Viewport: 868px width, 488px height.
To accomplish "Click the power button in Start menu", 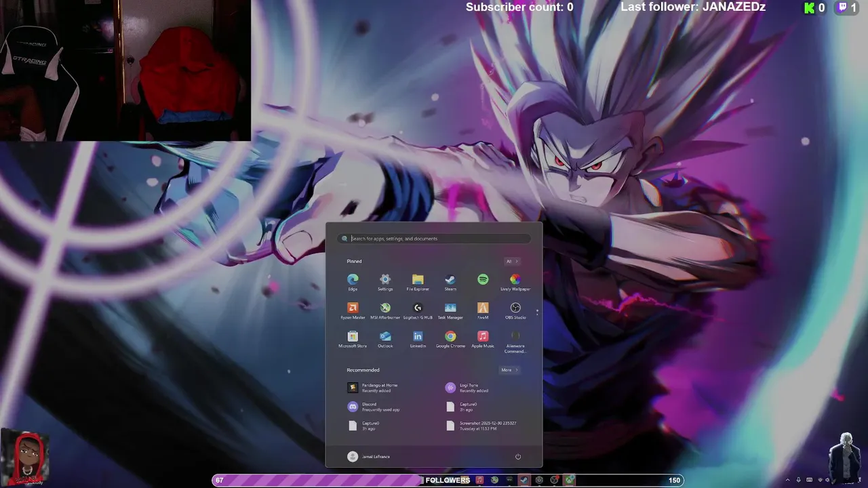I will [x=518, y=456].
